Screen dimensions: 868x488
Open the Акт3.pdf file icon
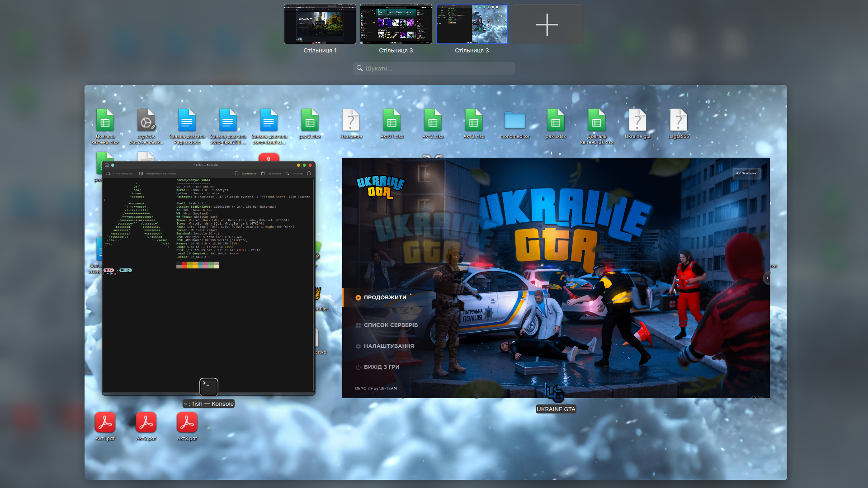click(x=187, y=422)
